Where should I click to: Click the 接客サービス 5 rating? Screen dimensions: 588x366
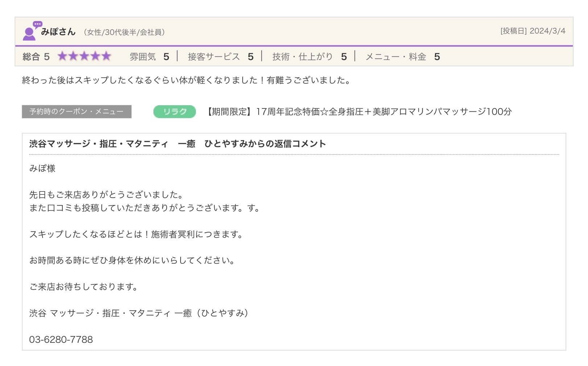221,57
